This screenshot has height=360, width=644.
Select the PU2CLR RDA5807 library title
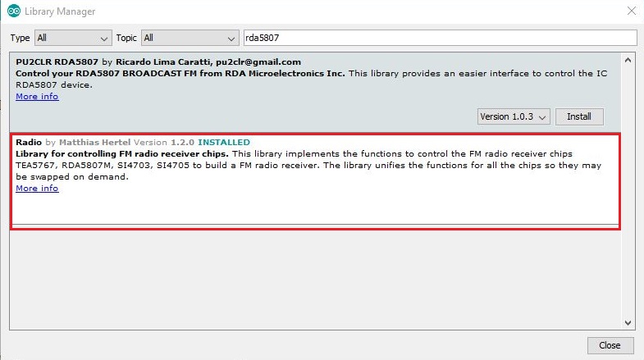pos(57,62)
